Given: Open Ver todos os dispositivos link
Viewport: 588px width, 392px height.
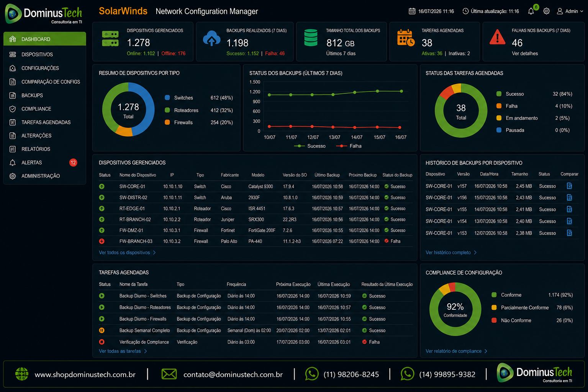Looking at the screenshot, I should [127, 253].
